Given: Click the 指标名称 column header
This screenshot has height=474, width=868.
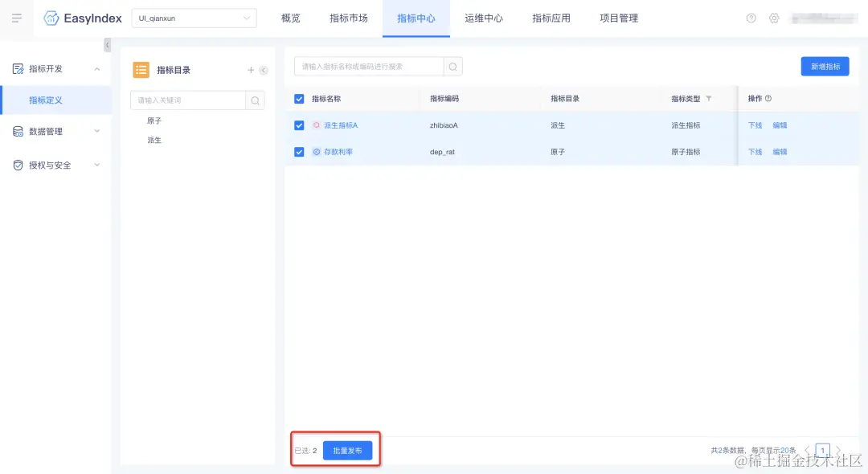Looking at the screenshot, I should pos(326,99).
